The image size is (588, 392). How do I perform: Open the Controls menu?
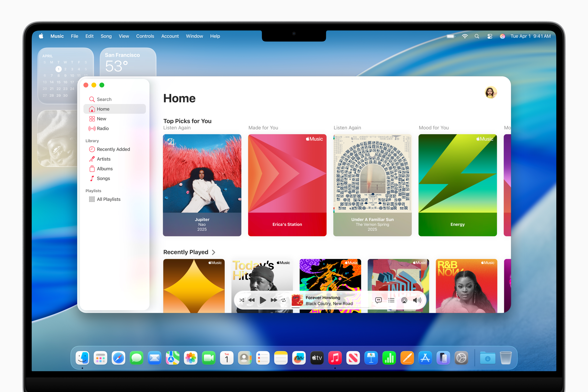tap(145, 36)
